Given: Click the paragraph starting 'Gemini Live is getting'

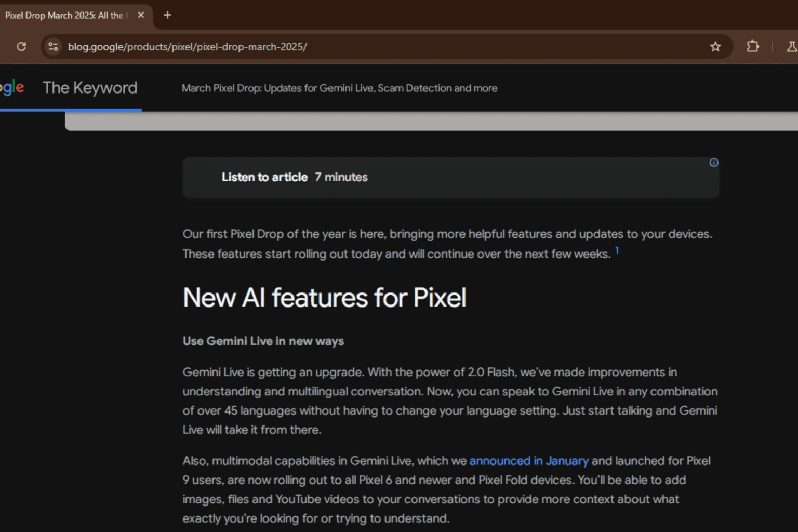Looking at the screenshot, I should [450, 401].
